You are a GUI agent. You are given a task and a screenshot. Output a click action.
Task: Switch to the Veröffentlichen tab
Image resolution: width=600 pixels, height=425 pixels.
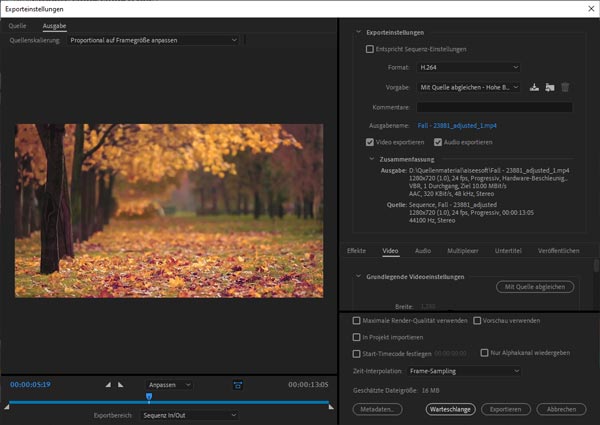tap(558, 251)
